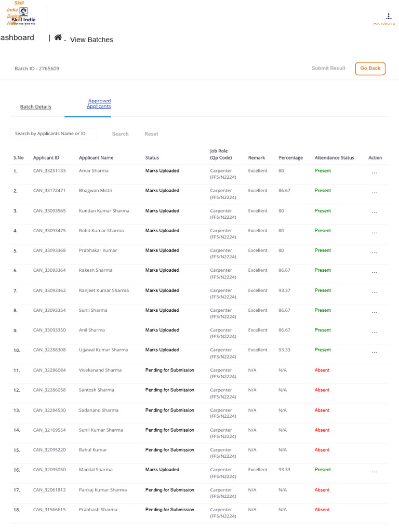The image size is (399, 532).
Task: Open action menu for Rohit Kumar Sharma
Action: [x=374, y=233]
